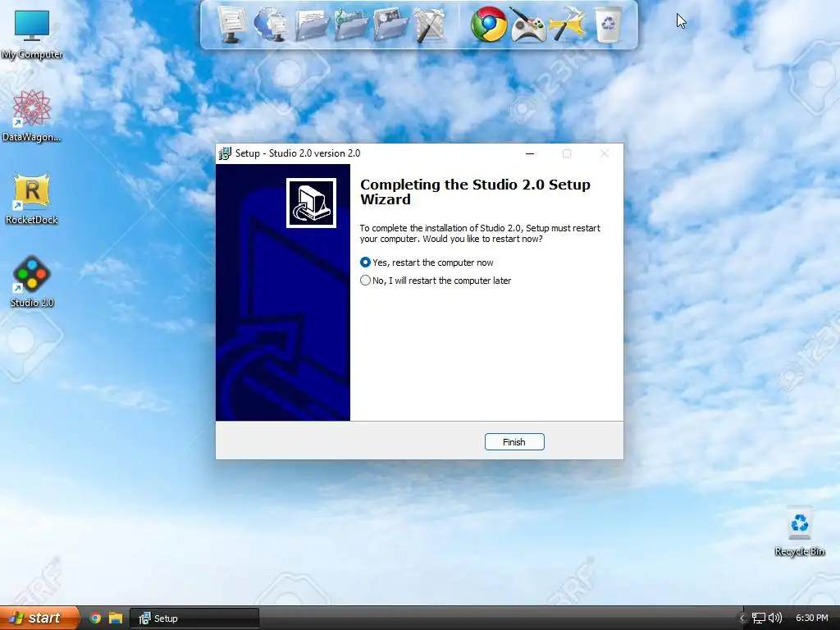
Task: Open File Explorer from the taskbar
Action: click(x=115, y=618)
